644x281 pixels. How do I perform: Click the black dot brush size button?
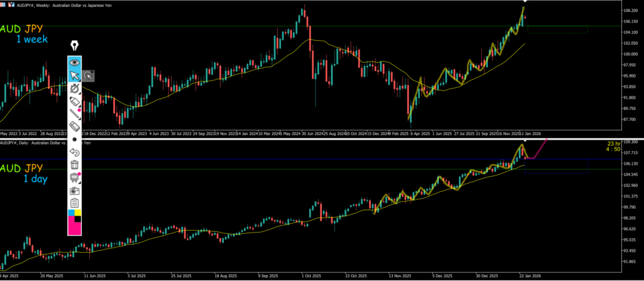[74, 139]
